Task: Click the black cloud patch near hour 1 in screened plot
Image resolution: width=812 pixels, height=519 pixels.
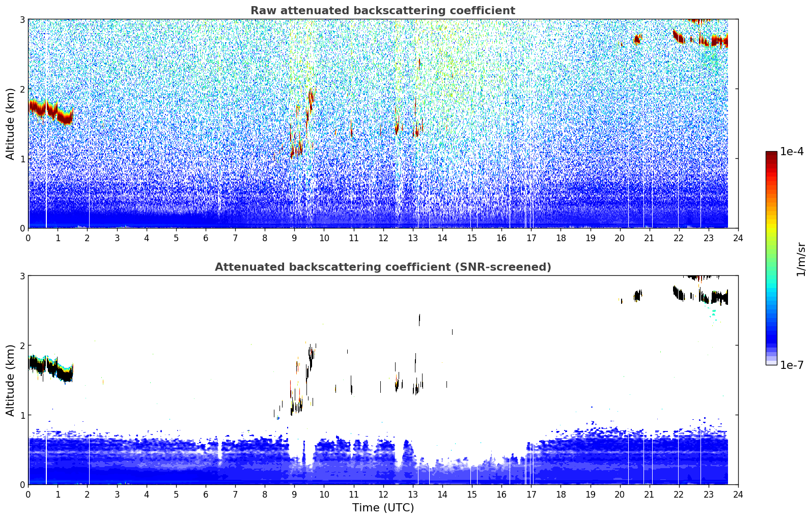Action: [51, 369]
